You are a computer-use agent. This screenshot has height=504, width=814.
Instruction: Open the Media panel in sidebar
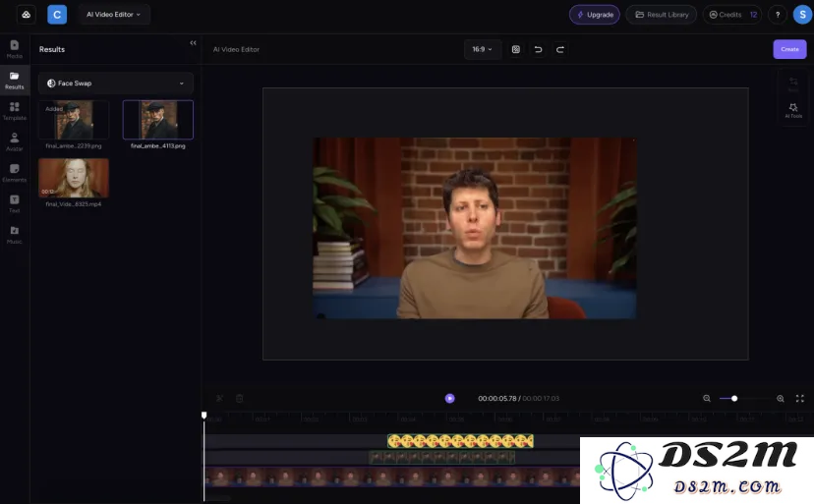point(15,49)
